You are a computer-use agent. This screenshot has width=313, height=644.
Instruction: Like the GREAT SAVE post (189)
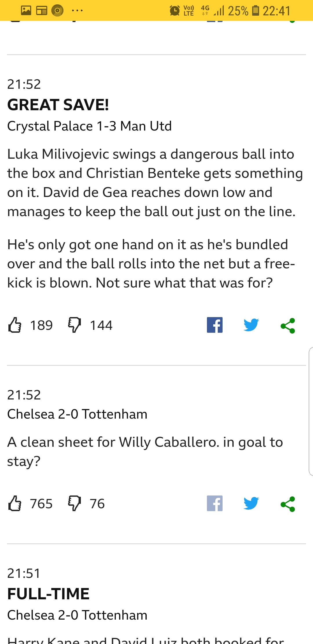point(15,325)
